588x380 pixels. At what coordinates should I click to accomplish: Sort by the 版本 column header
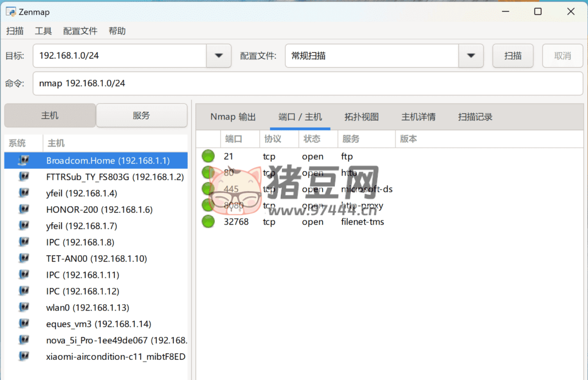(x=489, y=139)
